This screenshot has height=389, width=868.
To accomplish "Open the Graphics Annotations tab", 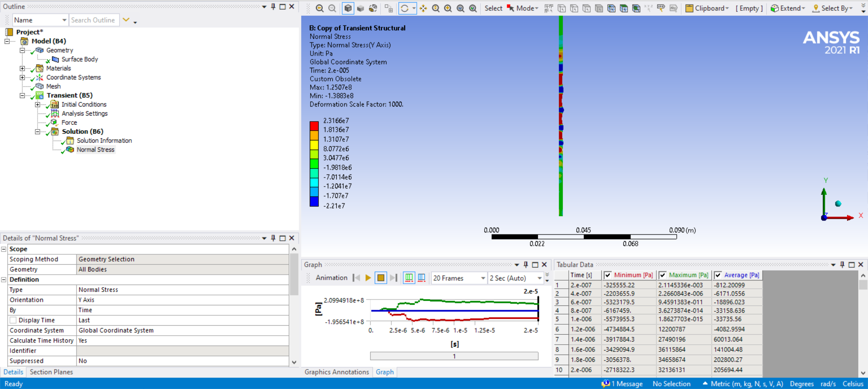I will tap(337, 372).
